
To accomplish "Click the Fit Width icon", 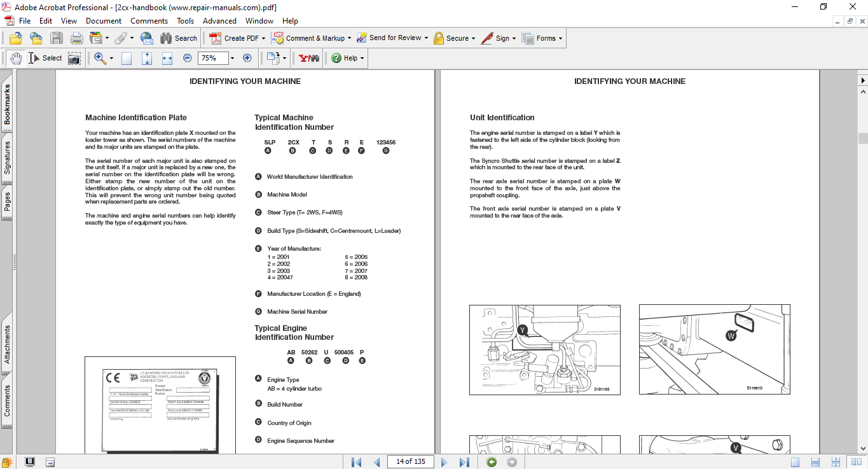I will point(167,58).
